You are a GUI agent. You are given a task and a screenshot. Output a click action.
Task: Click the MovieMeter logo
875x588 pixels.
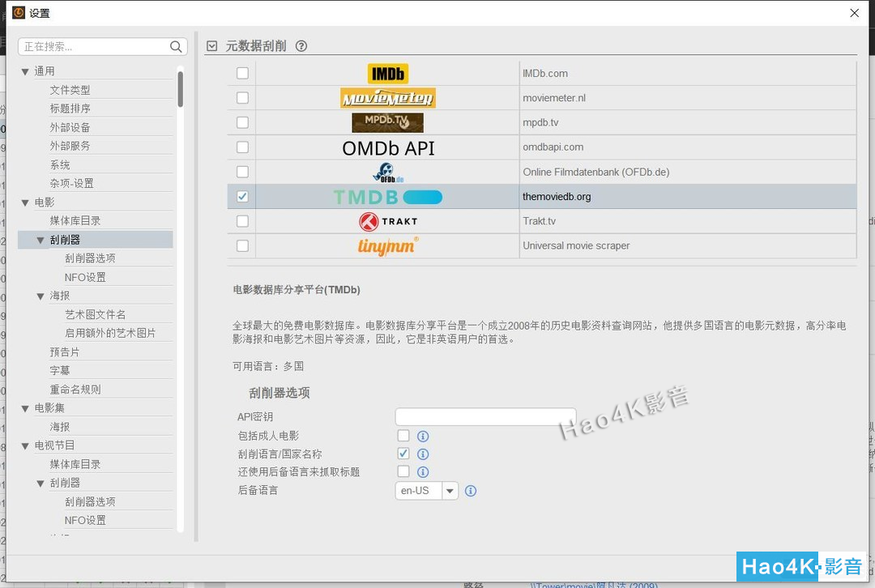tap(388, 98)
